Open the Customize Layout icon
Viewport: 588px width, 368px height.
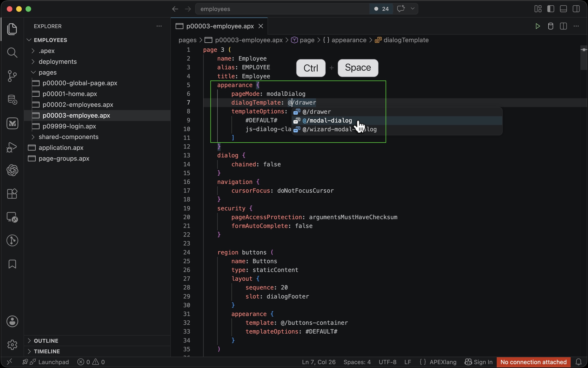point(538,9)
